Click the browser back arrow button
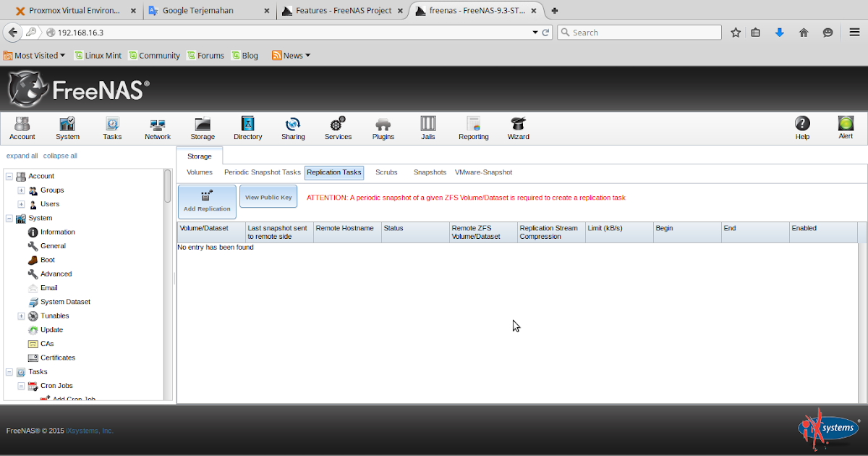Image resolution: width=868 pixels, height=456 pixels. tap(12, 32)
